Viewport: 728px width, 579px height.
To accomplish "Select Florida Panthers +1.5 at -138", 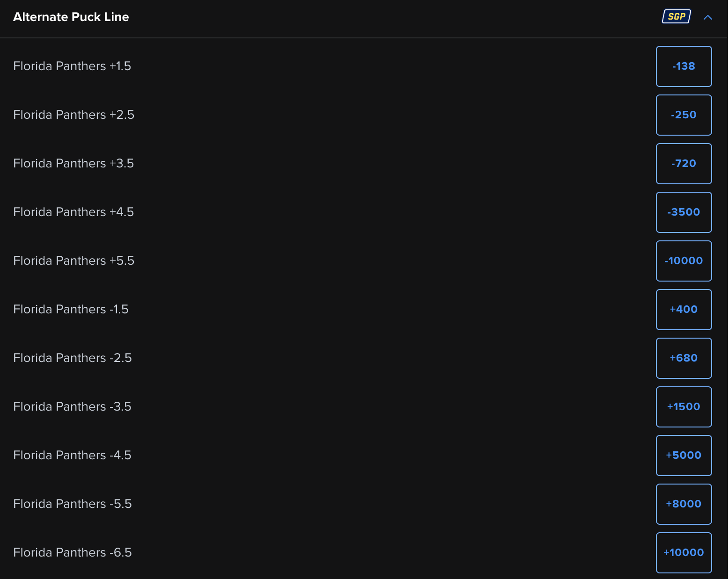I will [x=684, y=66].
